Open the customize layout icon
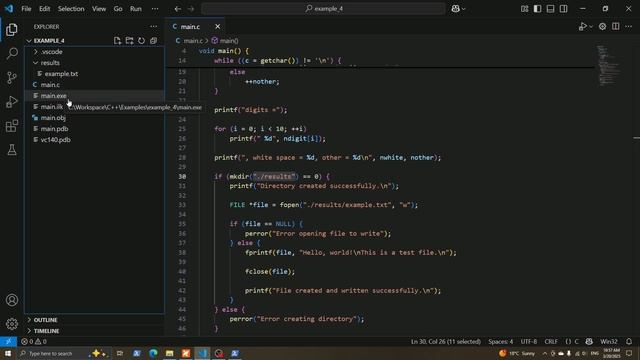 524,9
